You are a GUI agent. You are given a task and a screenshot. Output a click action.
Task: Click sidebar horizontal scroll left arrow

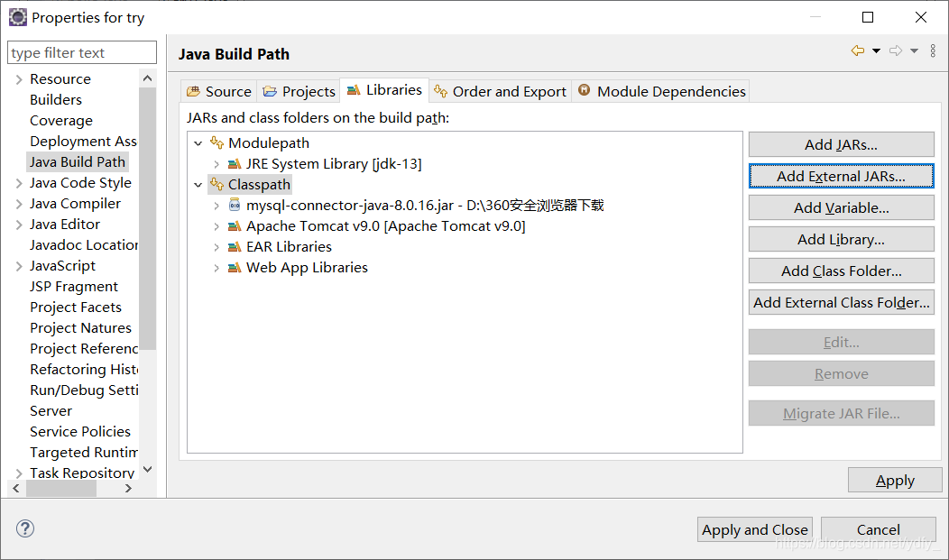point(16,488)
